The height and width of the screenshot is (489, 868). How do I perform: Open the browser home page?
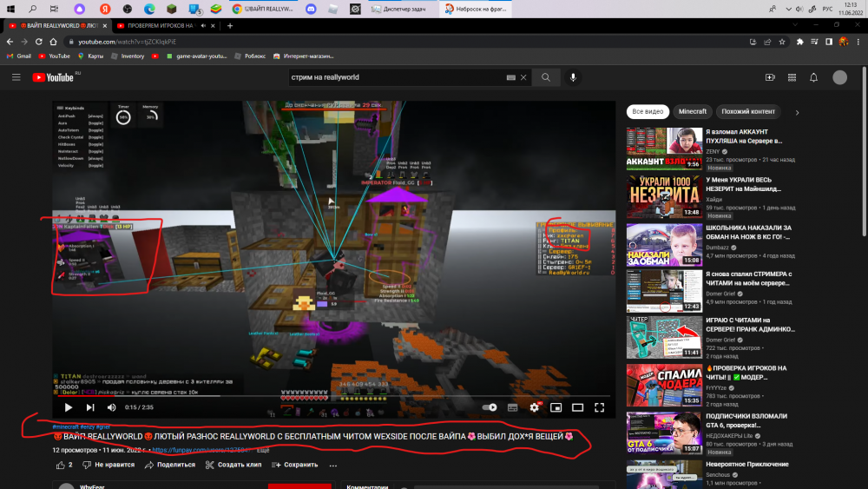(53, 42)
